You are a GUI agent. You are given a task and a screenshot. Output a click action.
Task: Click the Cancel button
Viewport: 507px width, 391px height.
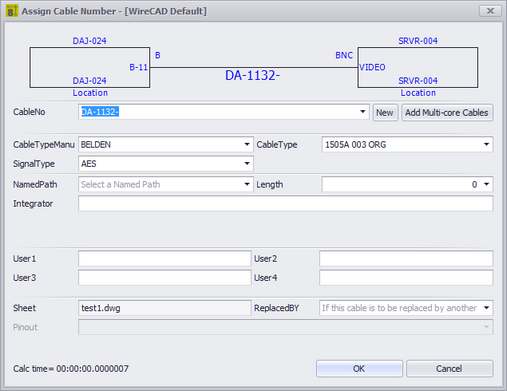[449, 369]
